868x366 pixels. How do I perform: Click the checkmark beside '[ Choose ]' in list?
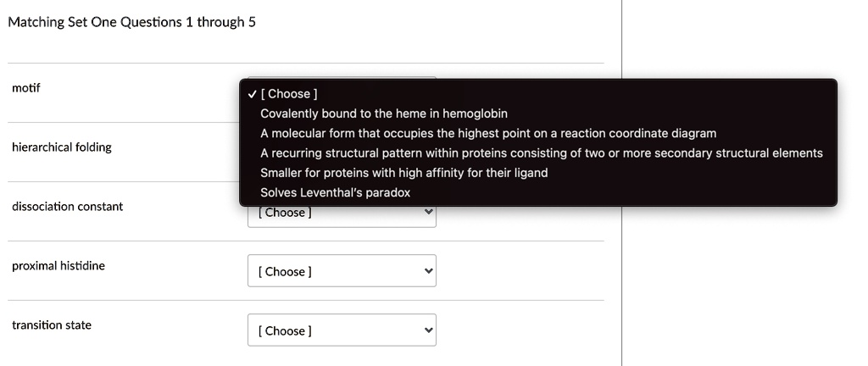(253, 93)
